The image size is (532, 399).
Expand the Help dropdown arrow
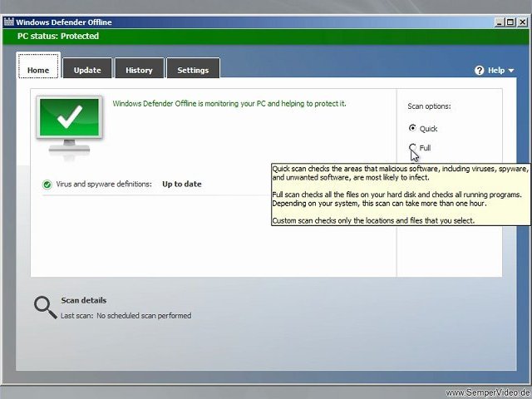click(511, 71)
